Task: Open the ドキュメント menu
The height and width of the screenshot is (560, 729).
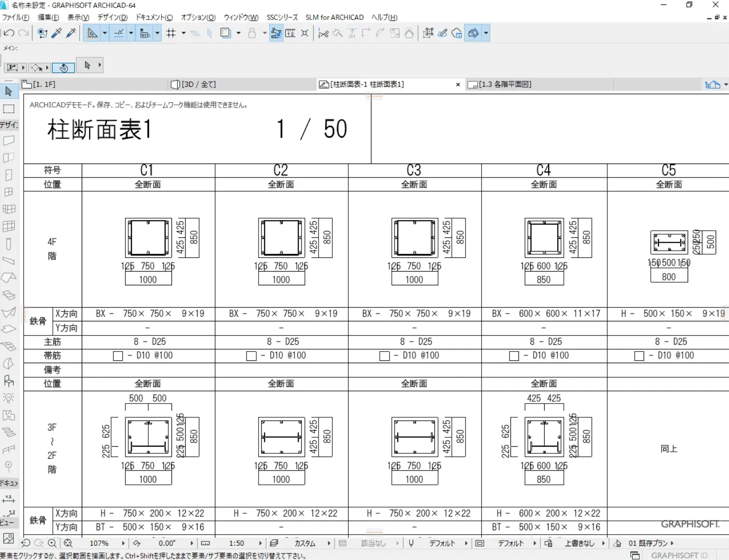Action: point(154,17)
